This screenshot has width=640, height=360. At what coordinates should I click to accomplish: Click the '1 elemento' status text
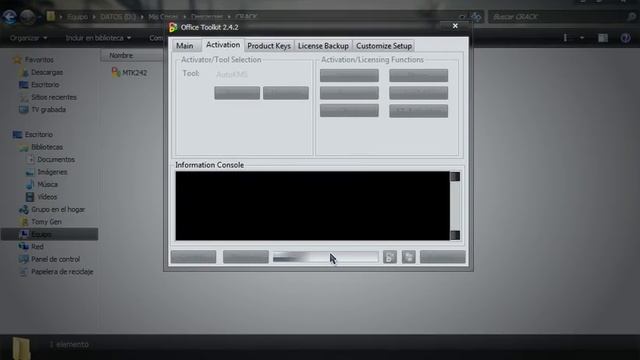click(69, 344)
